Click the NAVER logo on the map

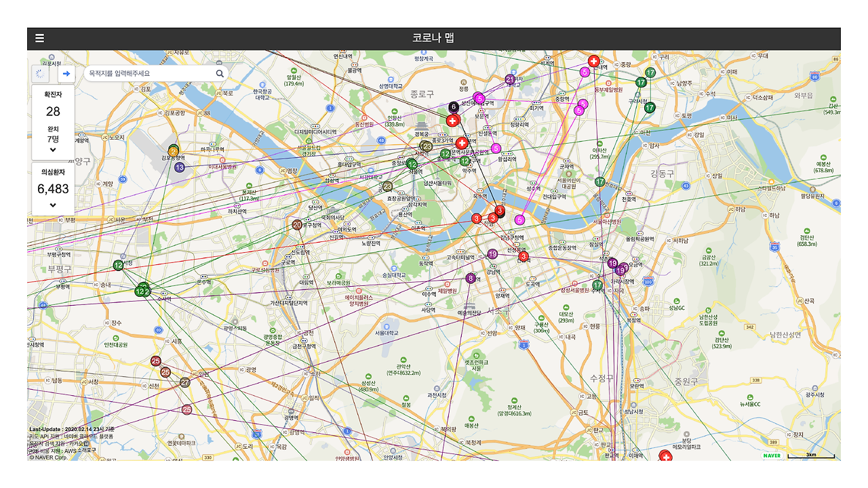[772, 455]
